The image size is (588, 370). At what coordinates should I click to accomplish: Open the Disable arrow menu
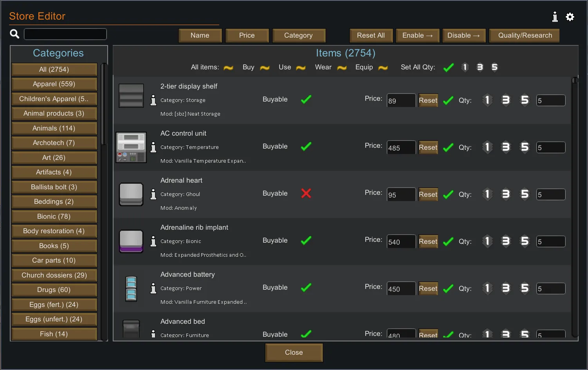click(x=464, y=35)
